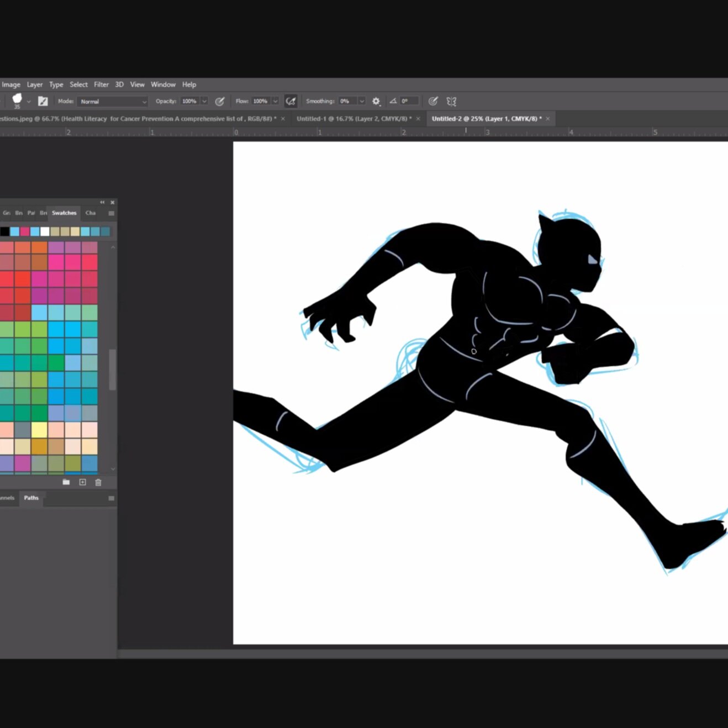Screen dimensions: 728x728
Task: Pick the black recent swatch
Action: point(4,231)
